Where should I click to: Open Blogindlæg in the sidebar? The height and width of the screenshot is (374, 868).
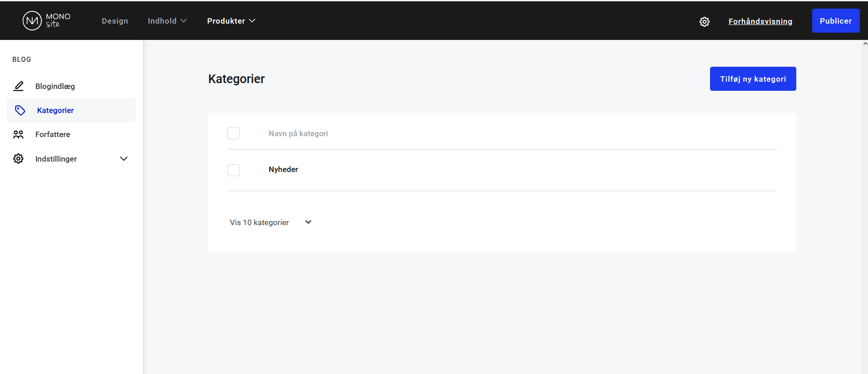click(x=55, y=86)
